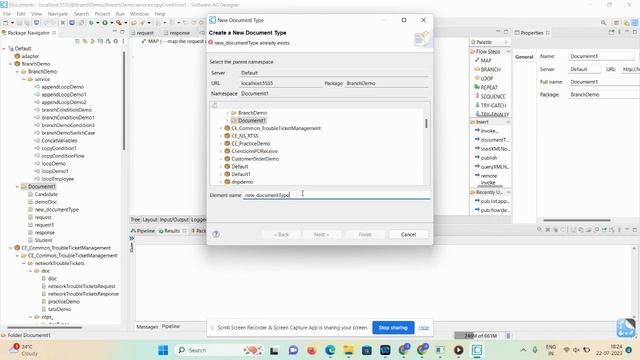
Task: Click Cancel in New Document Type dialog
Action: click(408, 235)
